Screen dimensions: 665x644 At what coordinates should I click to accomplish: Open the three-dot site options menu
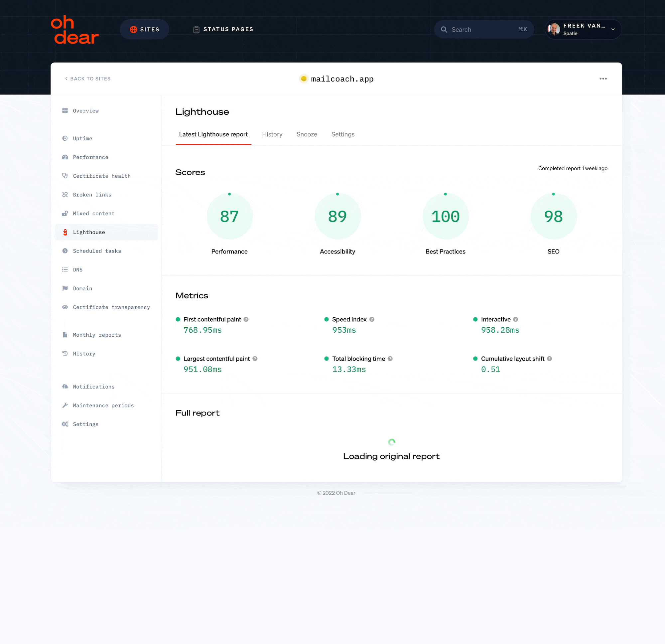603,79
